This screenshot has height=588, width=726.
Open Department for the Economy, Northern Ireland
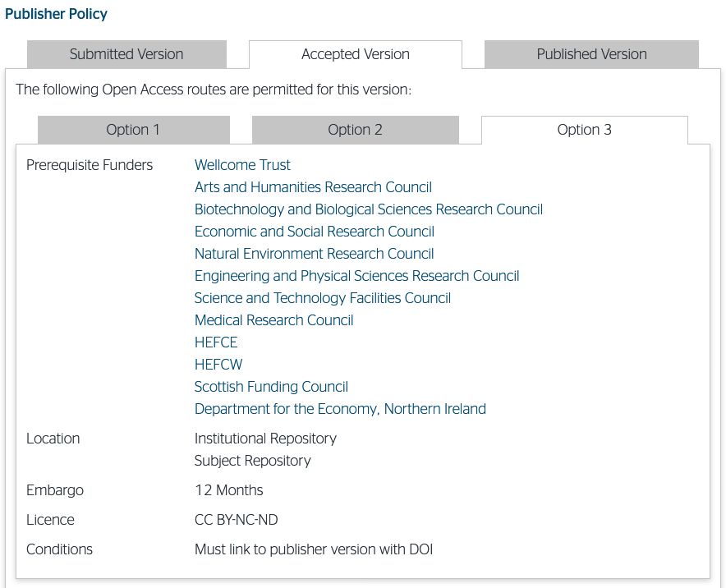(x=340, y=409)
